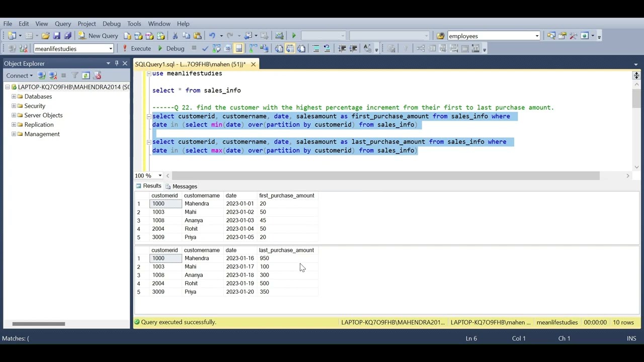Open the Tools menu

134,24
